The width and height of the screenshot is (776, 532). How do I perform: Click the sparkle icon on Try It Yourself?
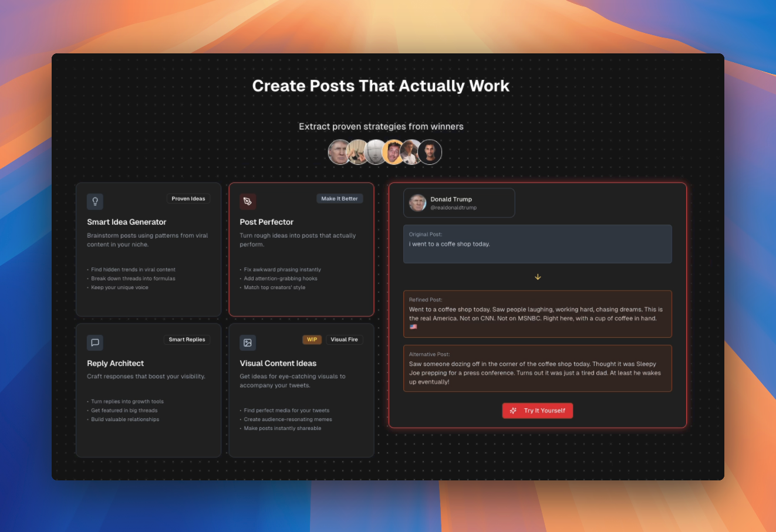(514, 411)
